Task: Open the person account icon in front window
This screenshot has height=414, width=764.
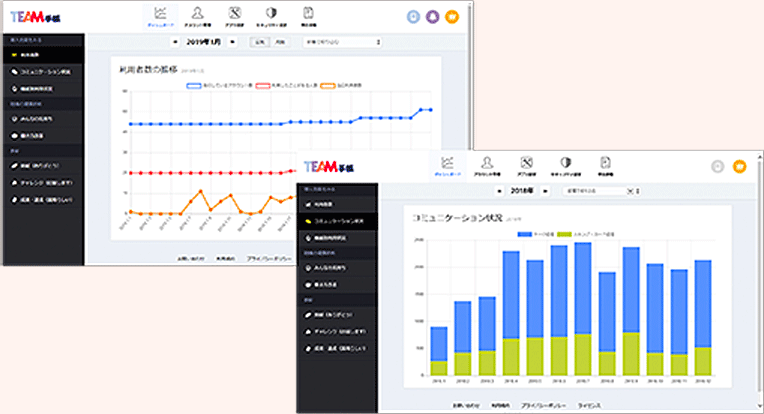Action: [486, 166]
